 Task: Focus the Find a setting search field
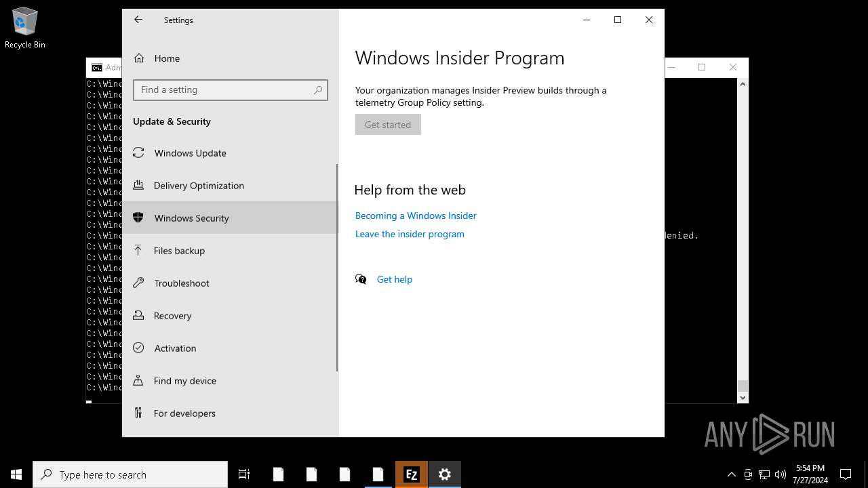click(x=231, y=90)
